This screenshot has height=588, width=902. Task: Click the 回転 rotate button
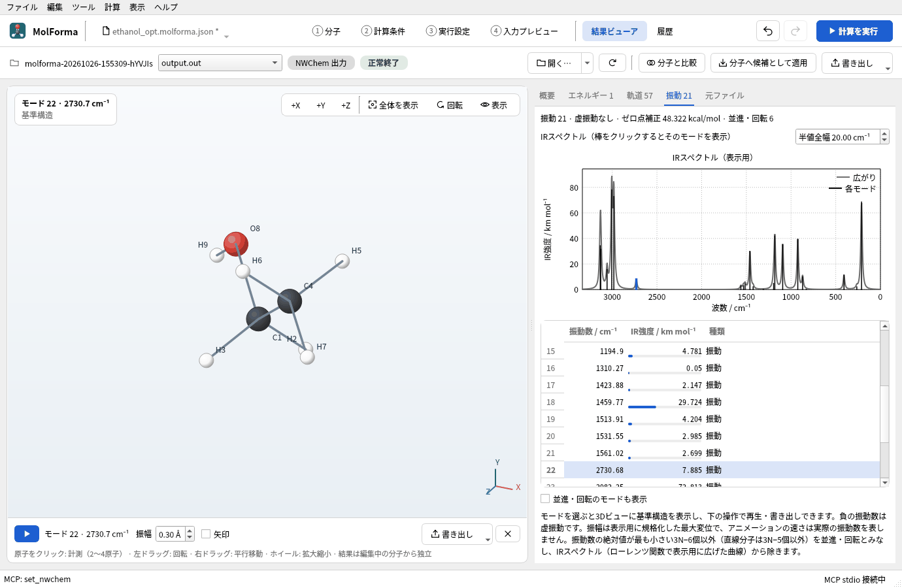(450, 105)
